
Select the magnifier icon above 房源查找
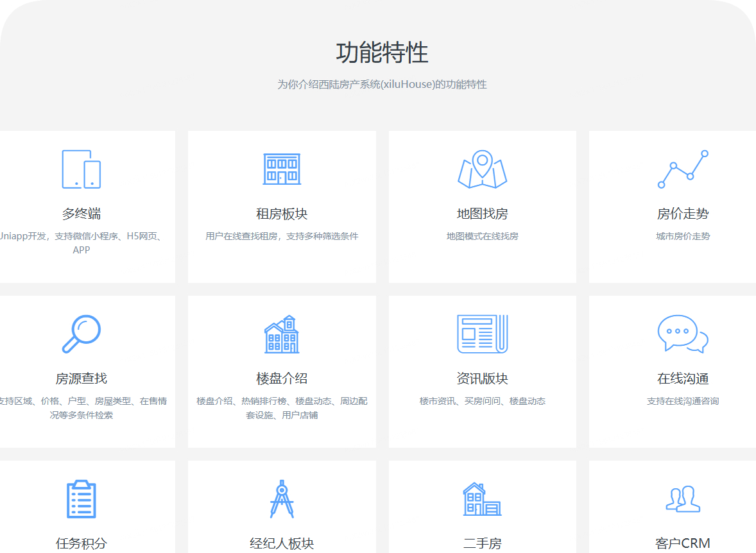tap(82, 334)
